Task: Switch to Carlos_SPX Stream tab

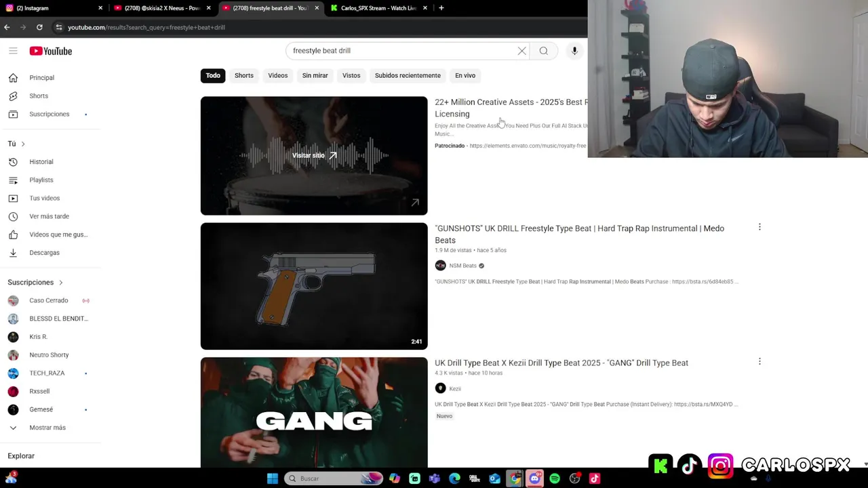Action: [x=378, y=8]
